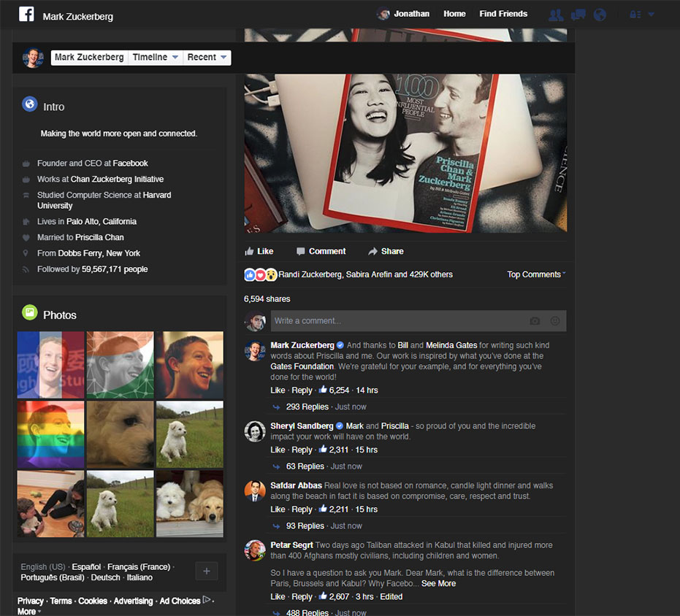Toggle Like on the post
Image resolution: width=680 pixels, height=616 pixels.
pyautogui.click(x=259, y=251)
